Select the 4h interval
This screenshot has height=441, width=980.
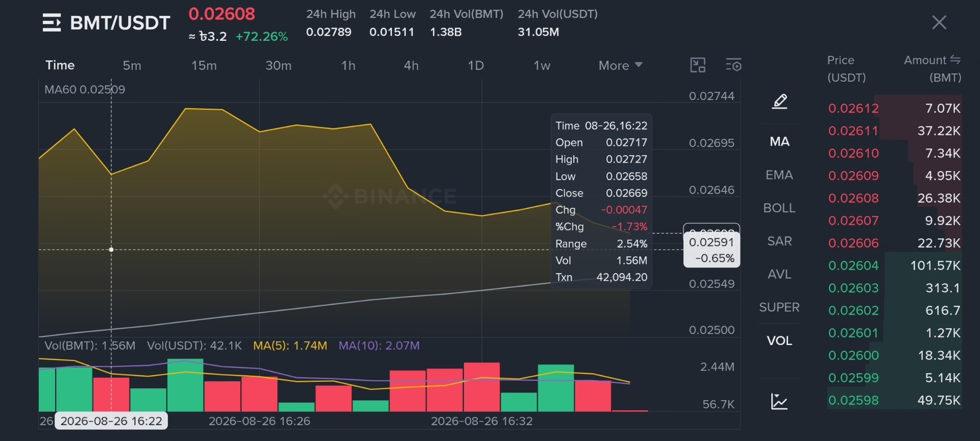[x=411, y=65]
